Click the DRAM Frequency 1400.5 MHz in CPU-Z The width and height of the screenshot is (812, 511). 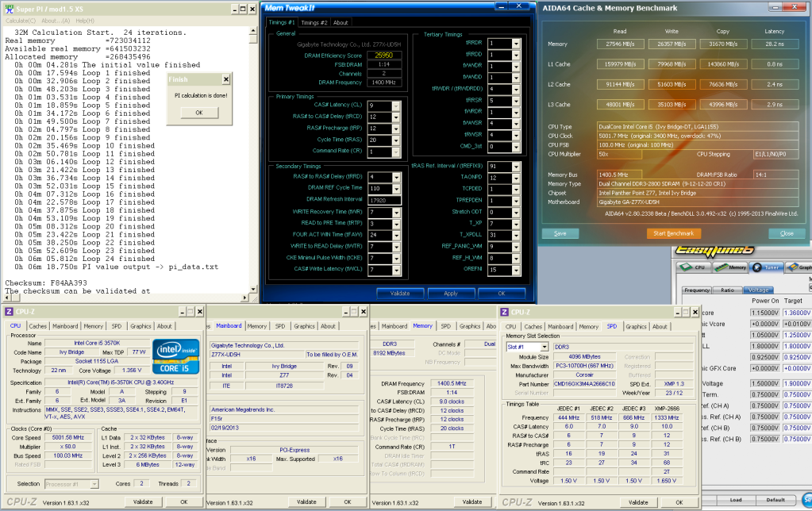[452, 383]
